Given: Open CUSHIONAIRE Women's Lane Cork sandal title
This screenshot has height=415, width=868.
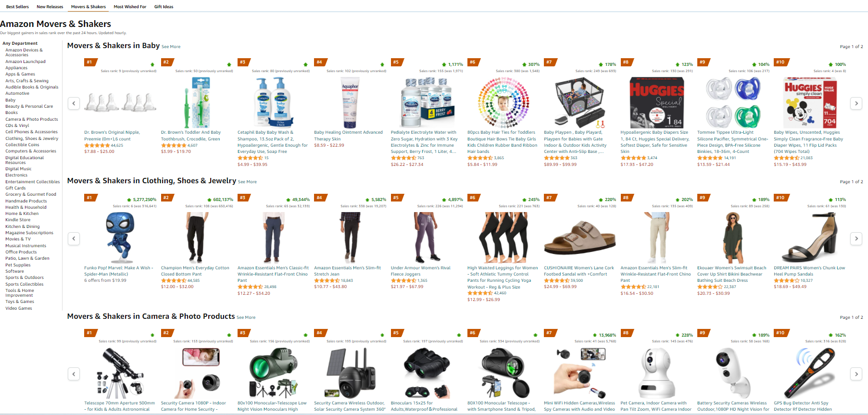Looking at the screenshot, I should pyautogui.click(x=579, y=268).
